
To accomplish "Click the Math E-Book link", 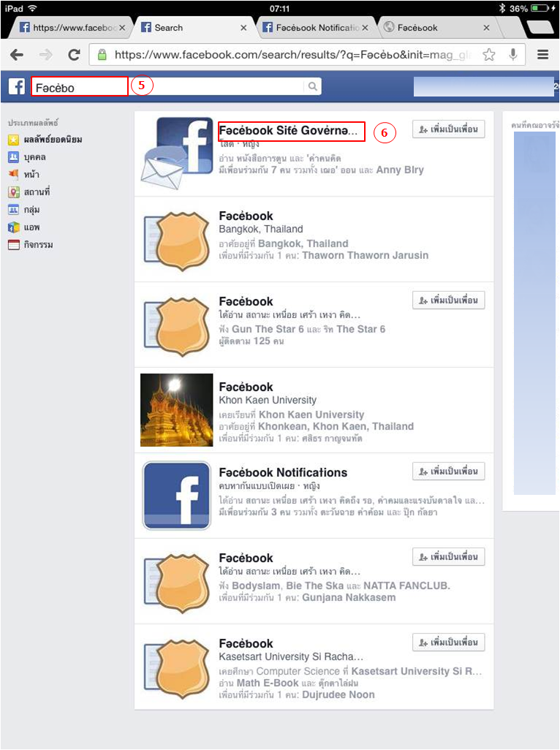I will (x=268, y=683).
